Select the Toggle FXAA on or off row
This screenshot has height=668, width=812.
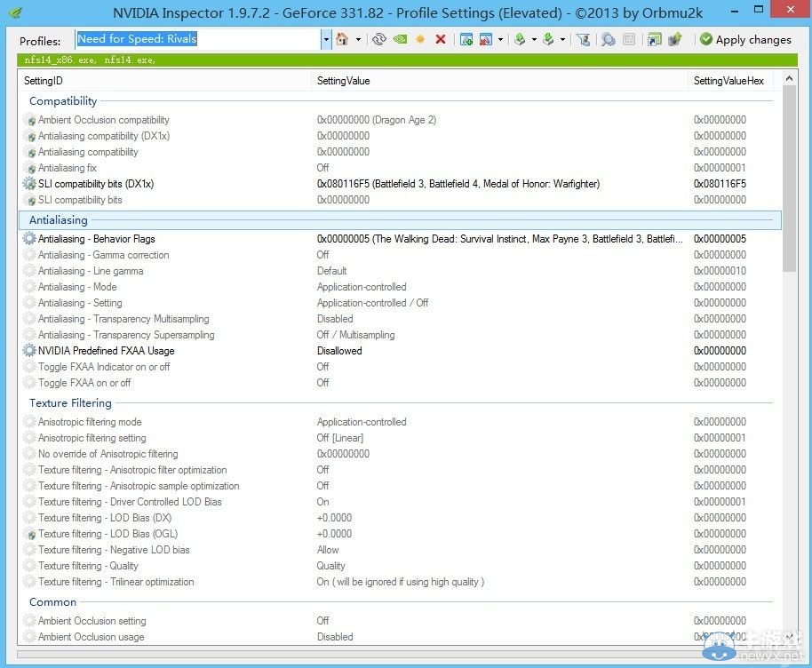[401, 383]
